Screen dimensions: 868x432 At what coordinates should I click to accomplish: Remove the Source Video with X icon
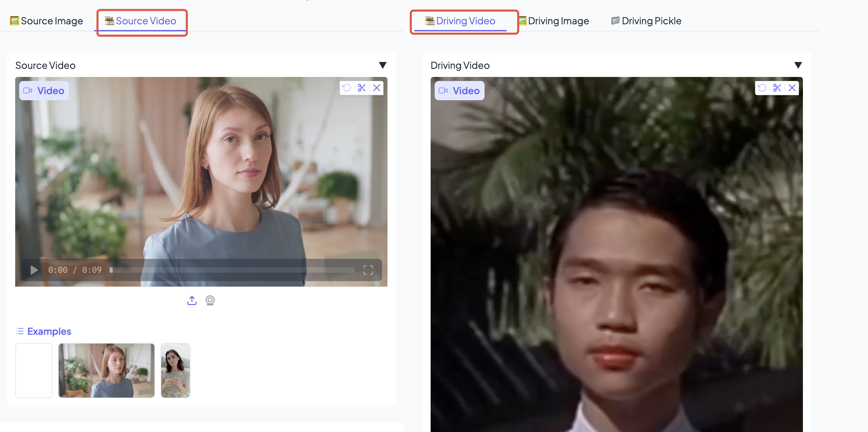click(x=377, y=88)
